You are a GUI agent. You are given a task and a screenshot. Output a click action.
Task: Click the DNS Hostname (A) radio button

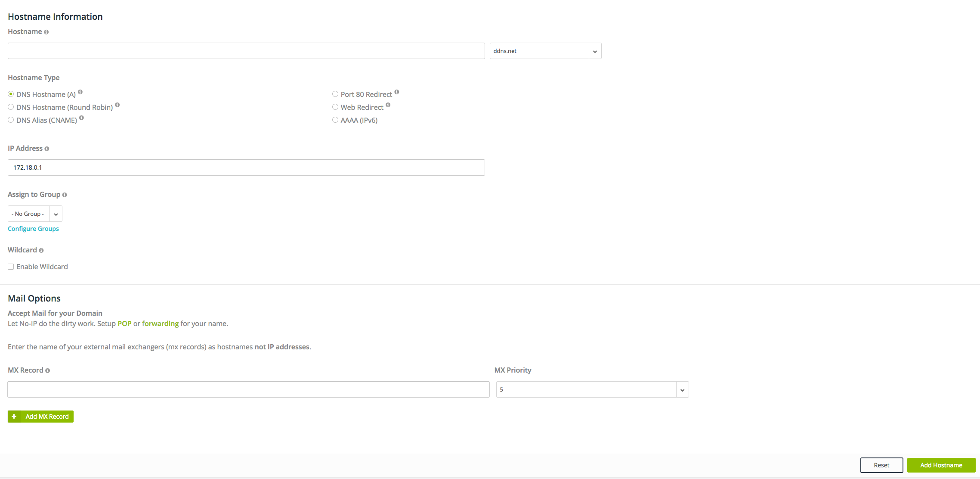coord(11,94)
